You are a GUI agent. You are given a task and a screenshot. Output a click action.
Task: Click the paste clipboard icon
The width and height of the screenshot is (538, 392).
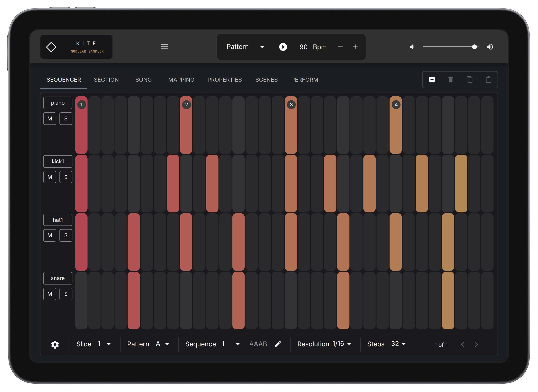click(488, 80)
